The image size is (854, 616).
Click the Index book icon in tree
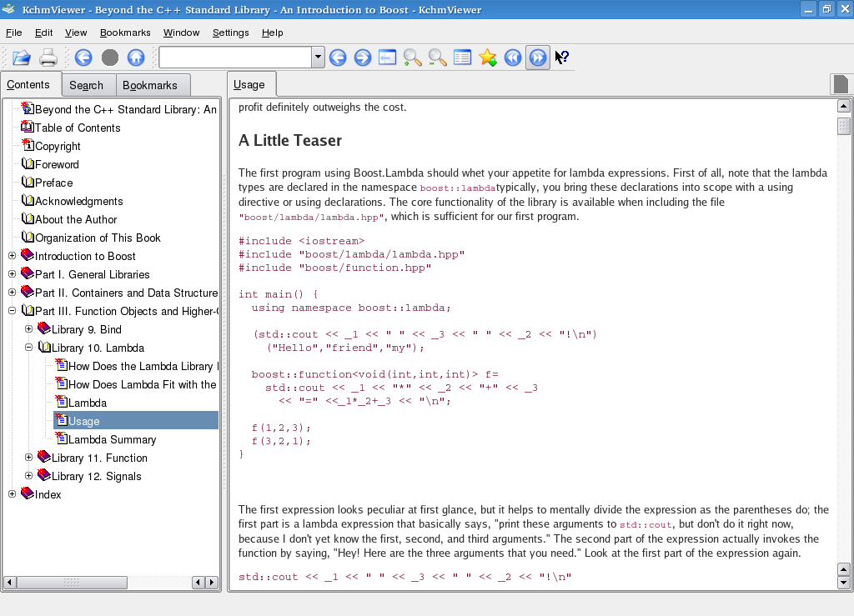[x=28, y=493]
